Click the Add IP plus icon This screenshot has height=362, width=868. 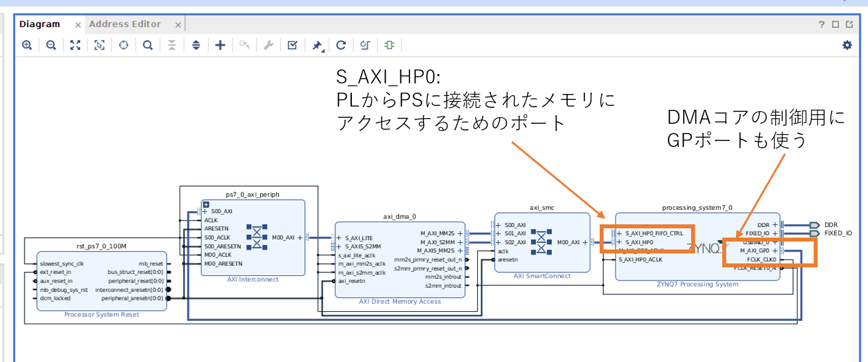pos(221,46)
